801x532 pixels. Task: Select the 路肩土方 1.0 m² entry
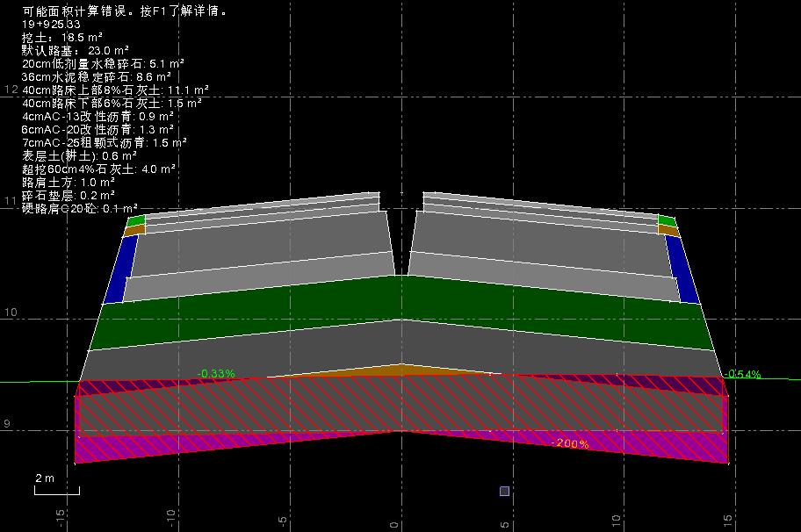[69, 183]
